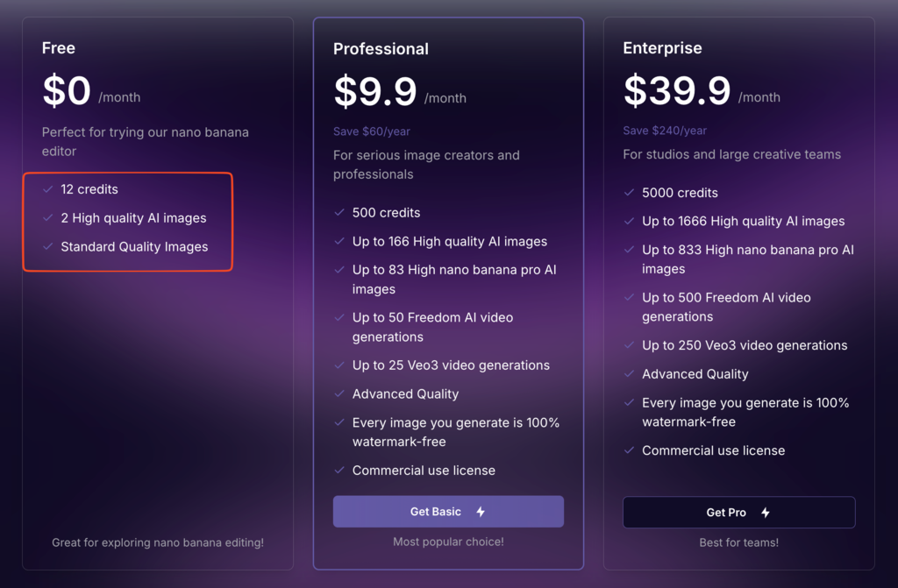Screen dimensions: 898x588
Task: Click Professional Commercial use license checkmark
Action: (339, 471)
